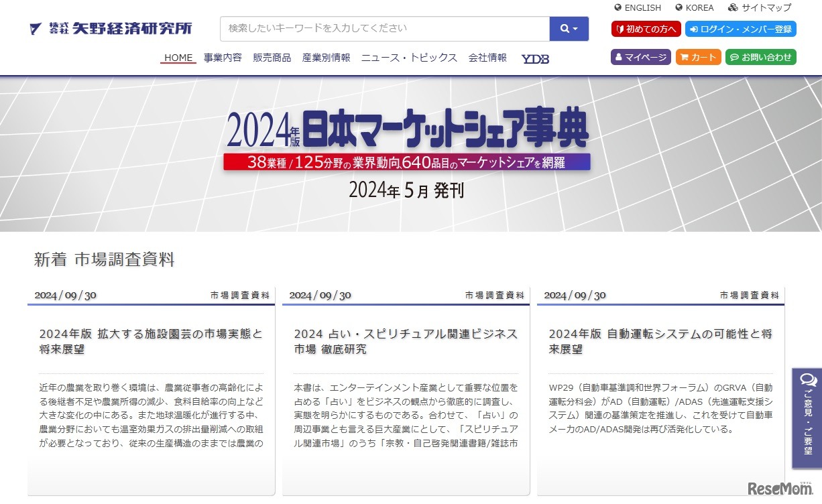The image size is (822, 504).
Task: Click the date on the 施設園芸 card
Action: point(65,295)
